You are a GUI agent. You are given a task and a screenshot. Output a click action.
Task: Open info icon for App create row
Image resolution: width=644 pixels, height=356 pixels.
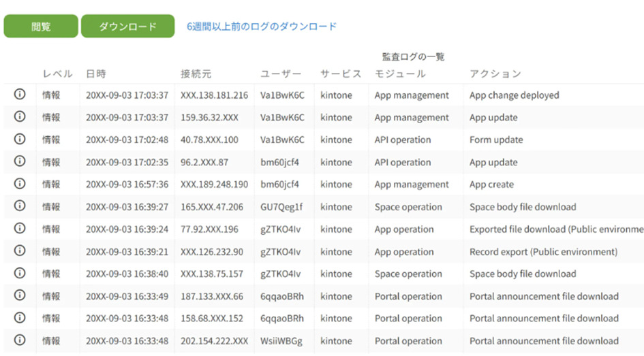coord(20,184)
